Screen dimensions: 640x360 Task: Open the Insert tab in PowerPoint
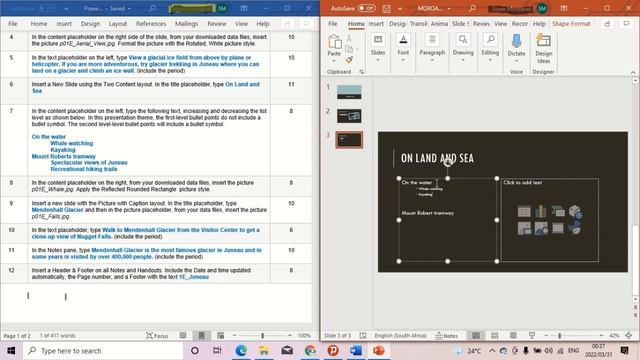(376, 24)
